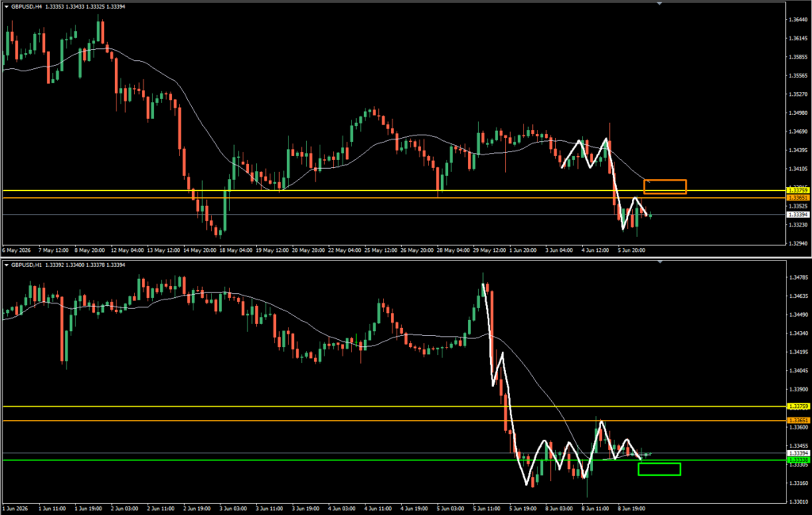This screenshot has width=812, height=515.
Task: Click the 18 May 04:00 time label
Action: pyautogui.click(x=236, y=250)
